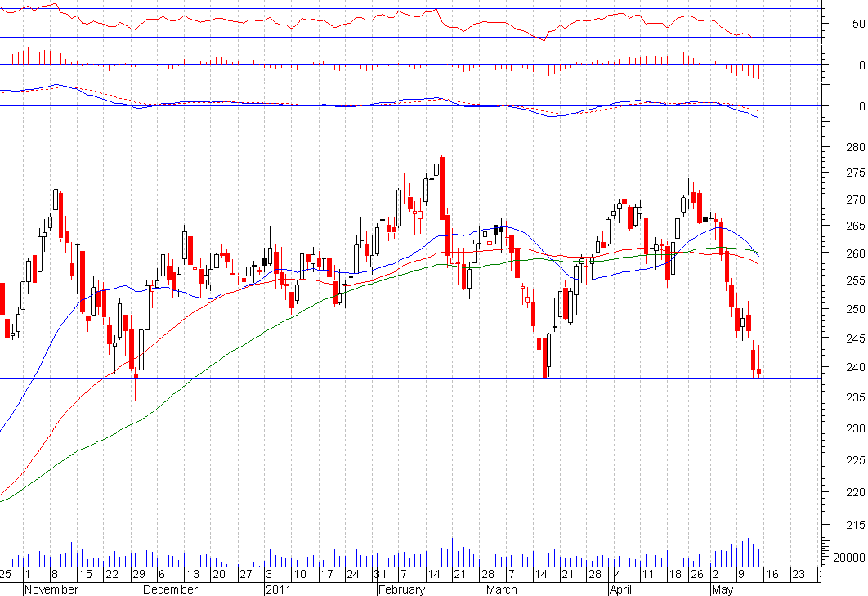Select the 29 date label
Image resolution: width=868 pixels, height=596 pixels.
tap(138, 575)
